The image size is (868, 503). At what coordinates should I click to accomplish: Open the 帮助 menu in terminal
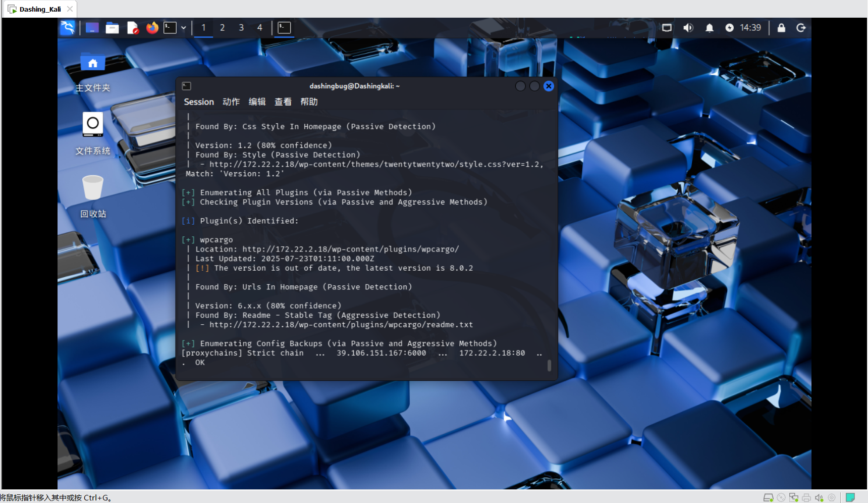pos(309,102)
